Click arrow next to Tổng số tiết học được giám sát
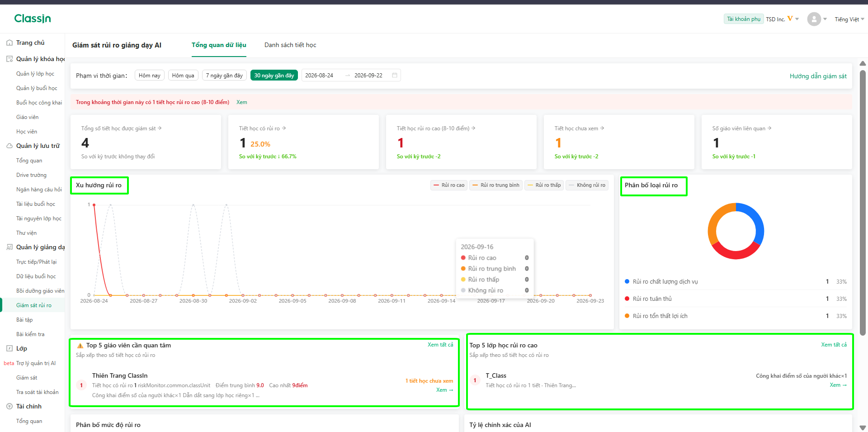This screenshot has height=432, width=868. click(x=160, y=128)
